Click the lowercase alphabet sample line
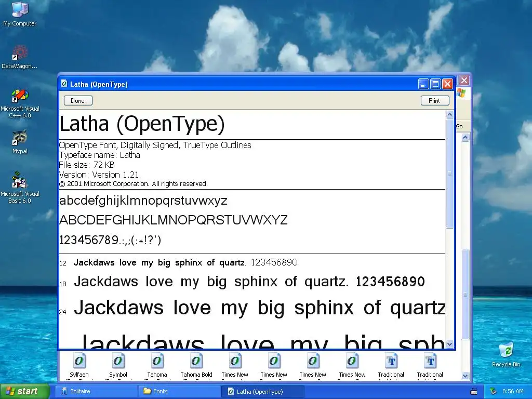This screenshot has height=399, width=532. pos(143,201)
